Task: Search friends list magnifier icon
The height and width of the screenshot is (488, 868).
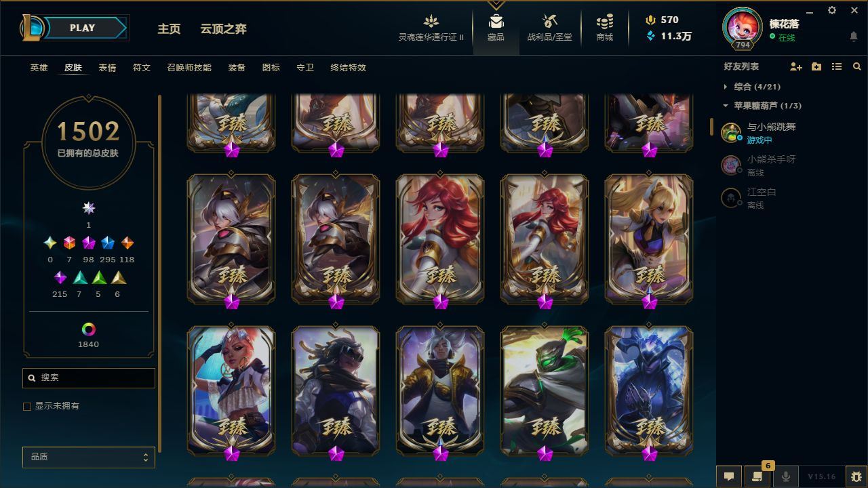Action: pyautogui.click(x=857, y=66)
